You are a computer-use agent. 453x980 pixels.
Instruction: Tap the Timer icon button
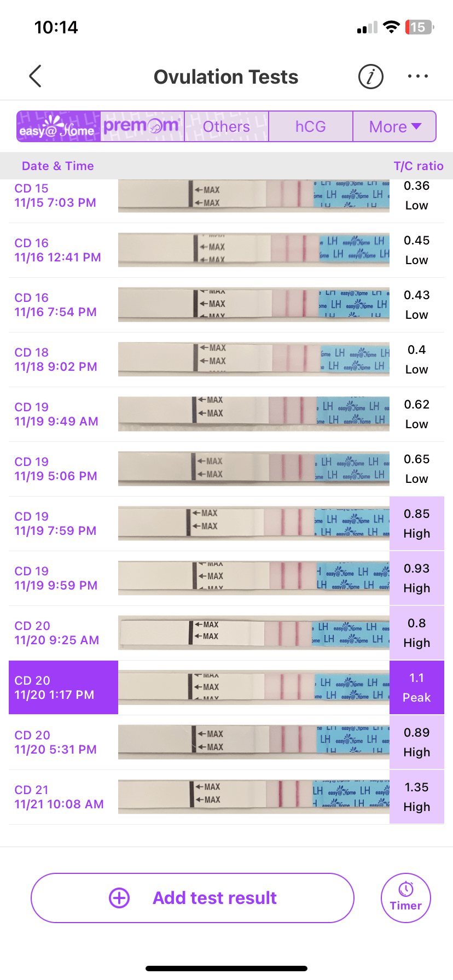click(405, 898)
